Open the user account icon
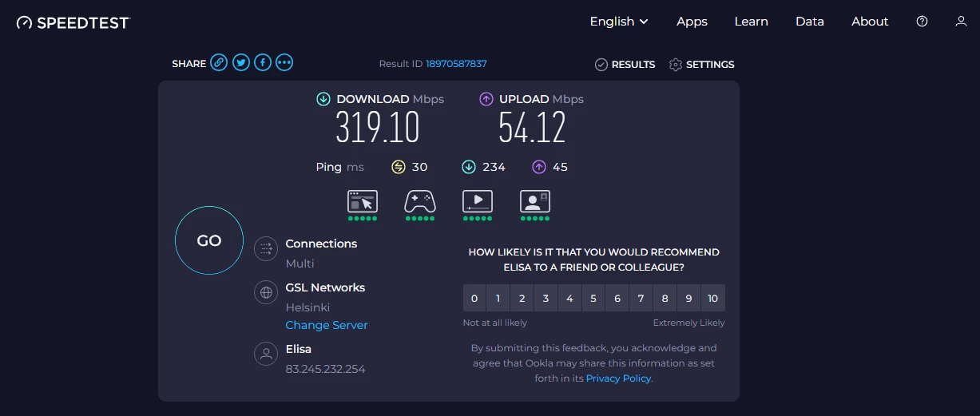 coord(961,22)
